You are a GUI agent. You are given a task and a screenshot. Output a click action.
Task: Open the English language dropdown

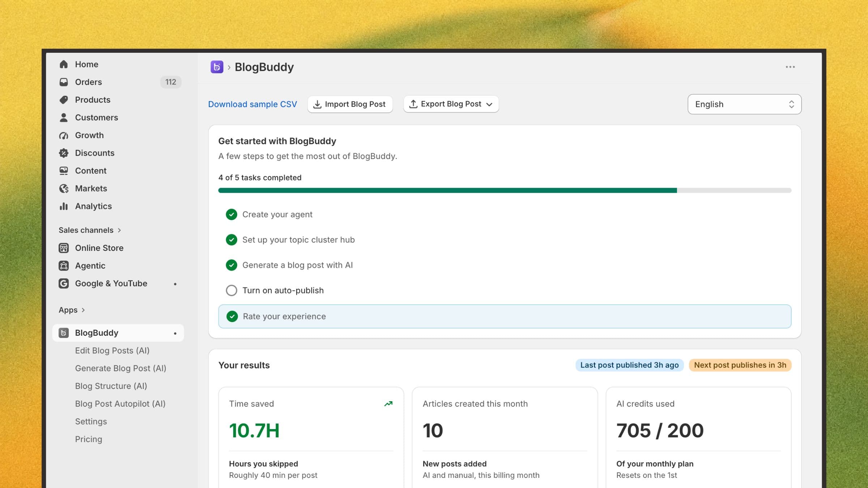744,104
